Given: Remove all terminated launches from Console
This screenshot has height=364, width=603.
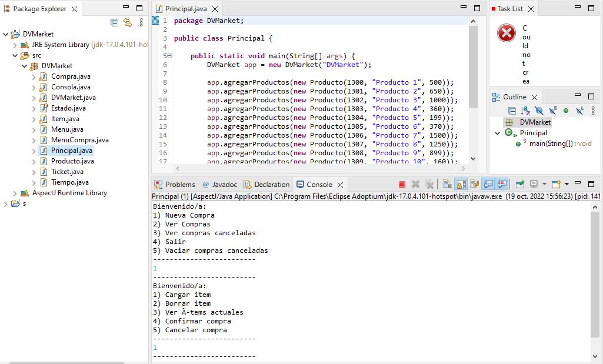Looking at the screenshot, I should coord(428,184).
